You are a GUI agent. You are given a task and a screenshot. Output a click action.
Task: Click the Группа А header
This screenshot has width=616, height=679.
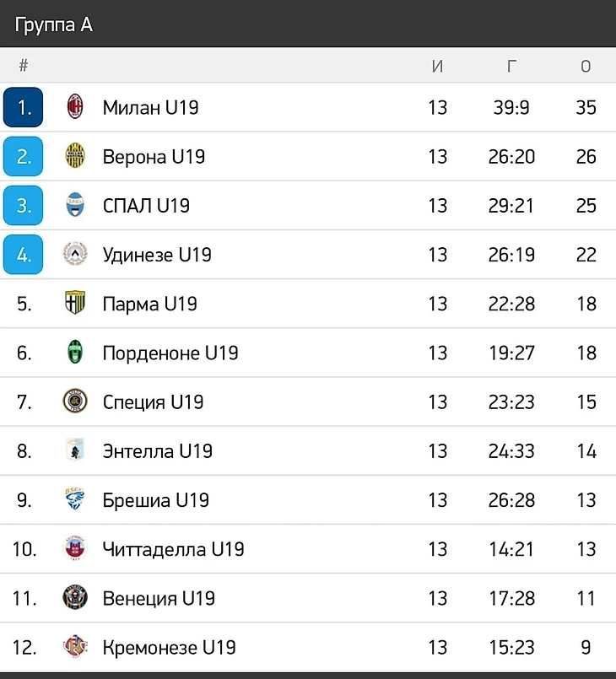click(54, 25)
